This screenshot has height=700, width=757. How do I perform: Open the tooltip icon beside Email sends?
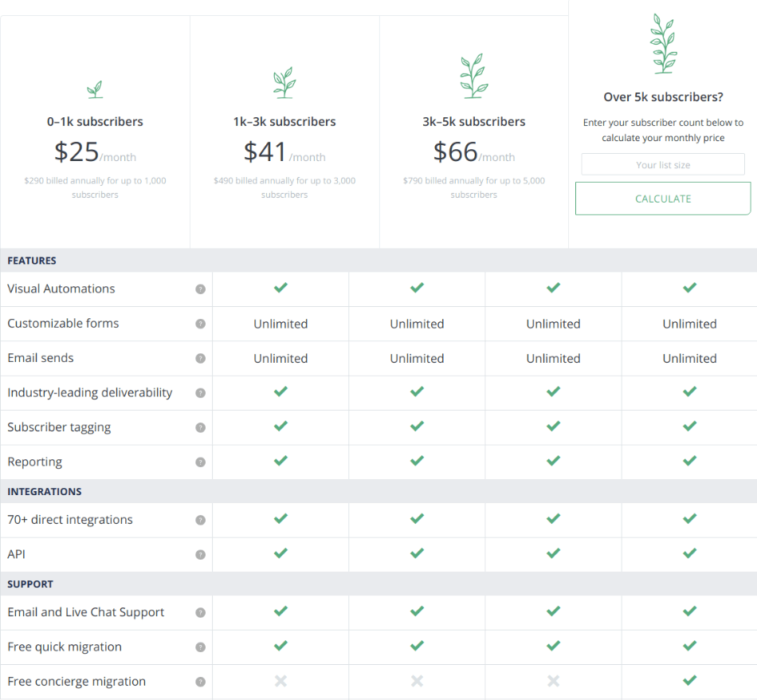click(x=200, y=358)
